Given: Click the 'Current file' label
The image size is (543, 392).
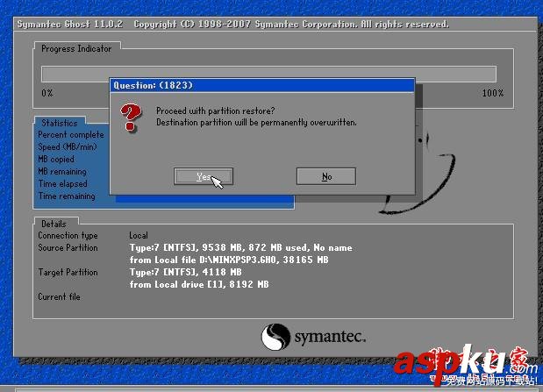Looking at the screenshot, I should tap(60, 296).
